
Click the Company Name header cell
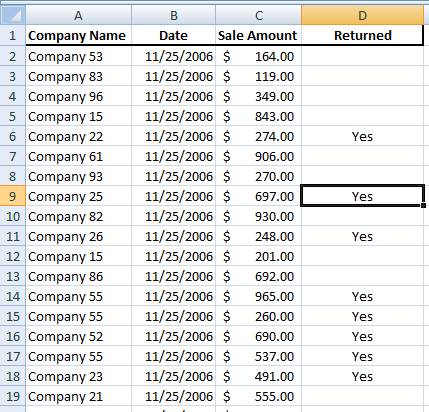[x=79, y=35]
